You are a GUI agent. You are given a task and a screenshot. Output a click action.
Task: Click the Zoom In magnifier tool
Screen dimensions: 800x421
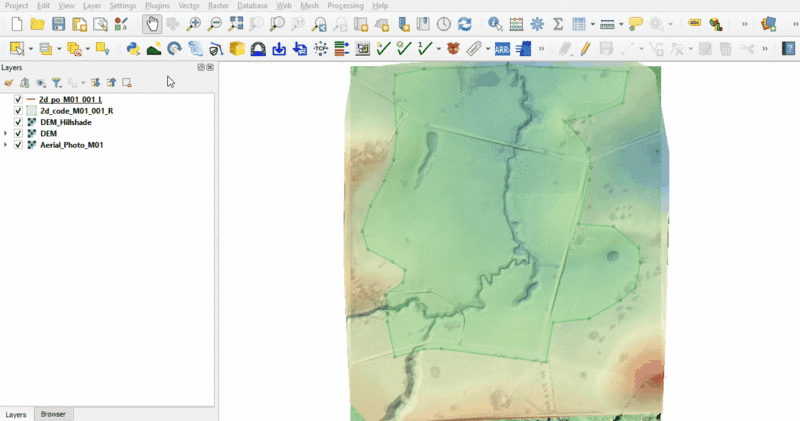[x=193, y=24]
